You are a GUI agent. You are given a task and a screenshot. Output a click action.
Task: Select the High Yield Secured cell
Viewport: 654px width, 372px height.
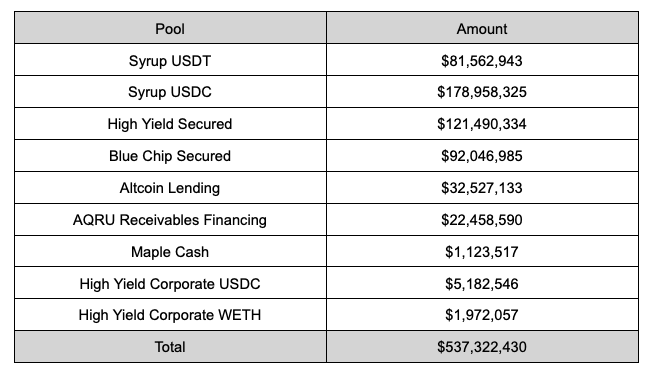point(170,124)
